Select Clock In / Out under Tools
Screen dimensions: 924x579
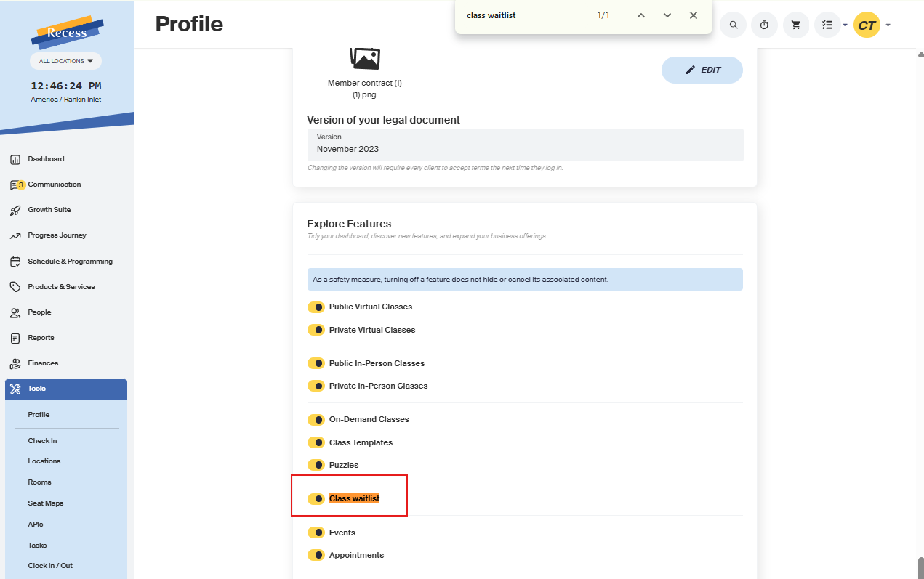tap(50, 566)
